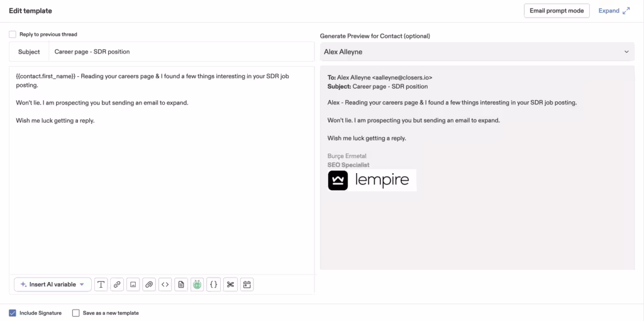Open the text formatting tool
This screenshot has width=644, height=321.
[x=101, y=284]
